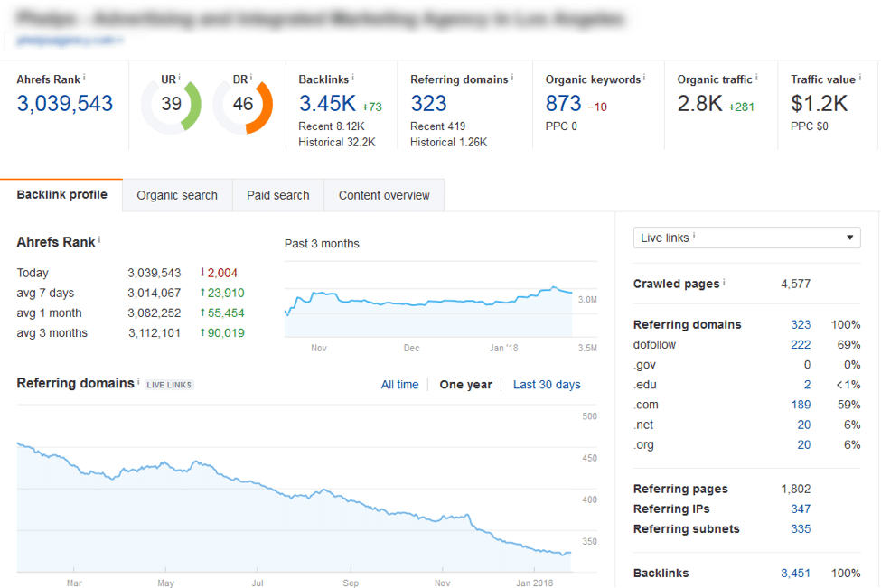The width and height of the screenshot is (881, 588).
Task: Click the info icon inside Live links selector
Action: 694,236
